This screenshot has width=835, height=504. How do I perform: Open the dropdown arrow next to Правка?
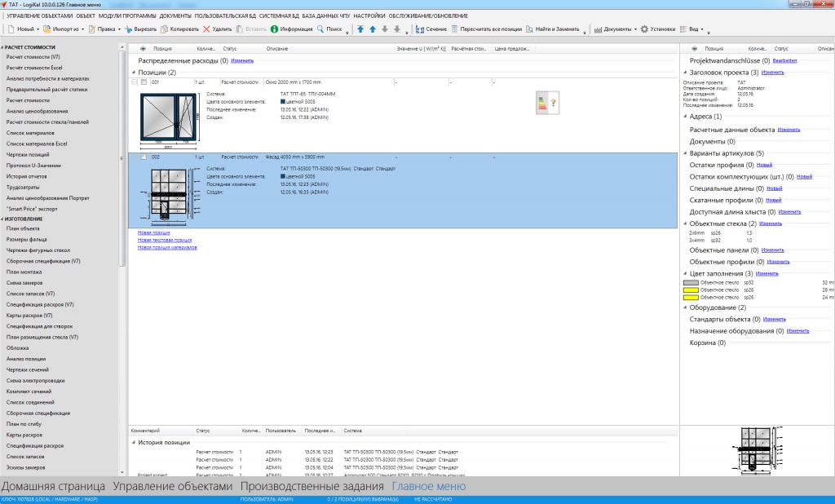[119, 29]
